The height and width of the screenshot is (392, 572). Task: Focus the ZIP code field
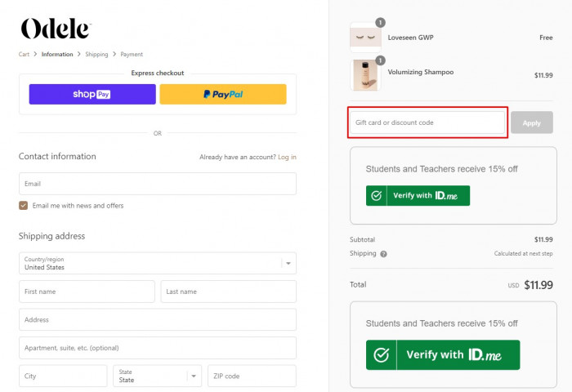pyautogui.click(x=252, y=376)
